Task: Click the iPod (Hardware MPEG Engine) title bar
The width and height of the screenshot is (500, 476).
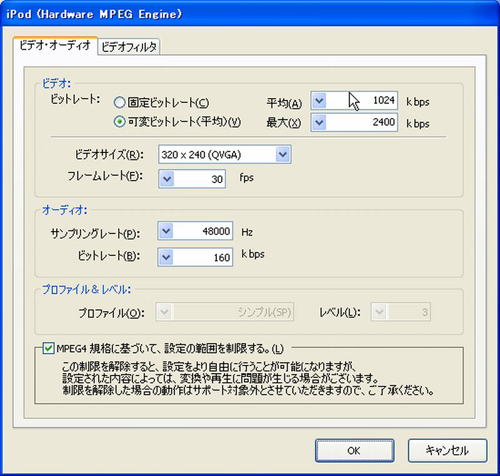Action: pos(250,14)
